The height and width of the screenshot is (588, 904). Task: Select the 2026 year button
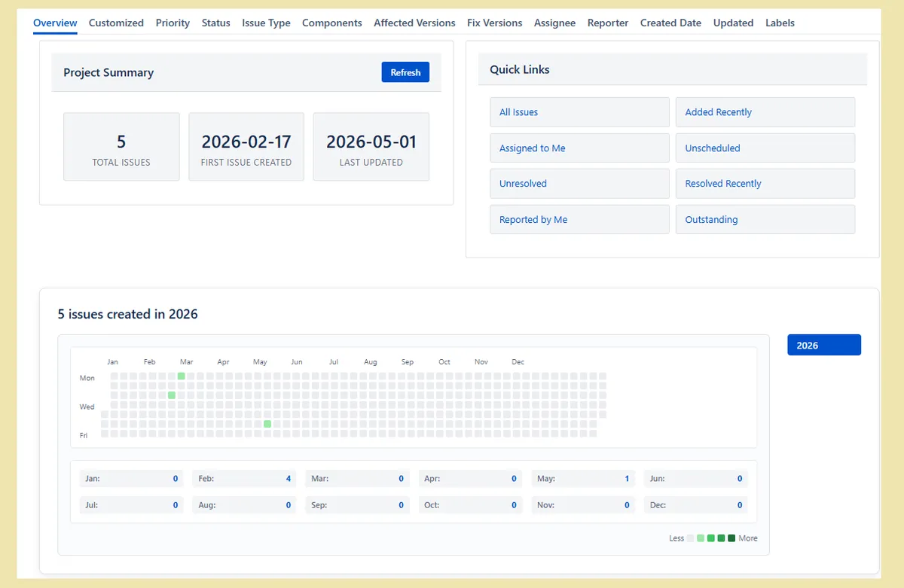pyautogui.click(x=824, y=346)
